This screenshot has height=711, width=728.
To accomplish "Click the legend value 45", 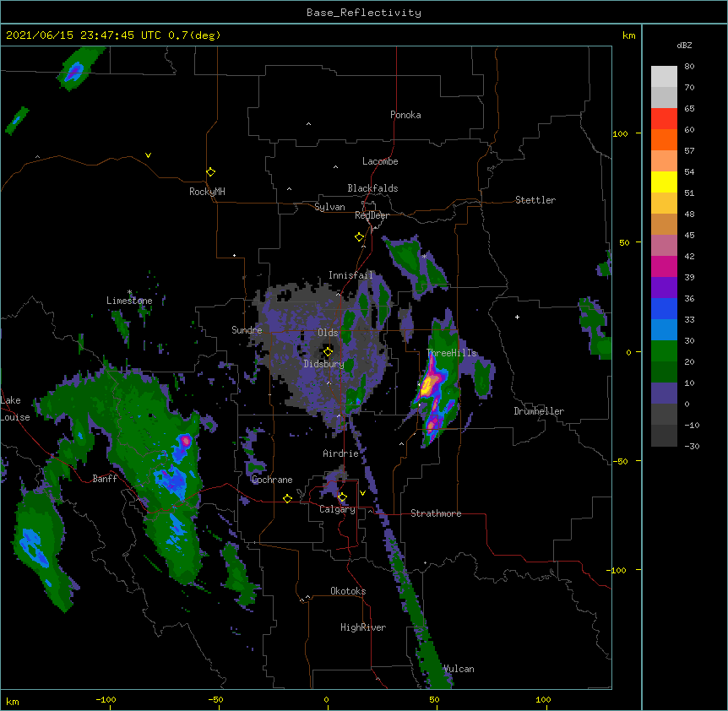I will click(689, 235).
